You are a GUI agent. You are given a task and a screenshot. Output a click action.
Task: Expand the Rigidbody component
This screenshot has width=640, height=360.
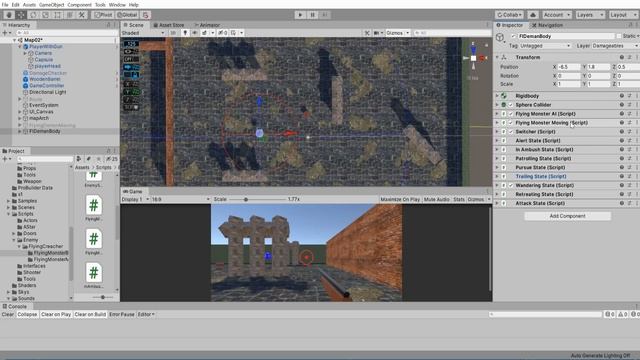point(497,96)
